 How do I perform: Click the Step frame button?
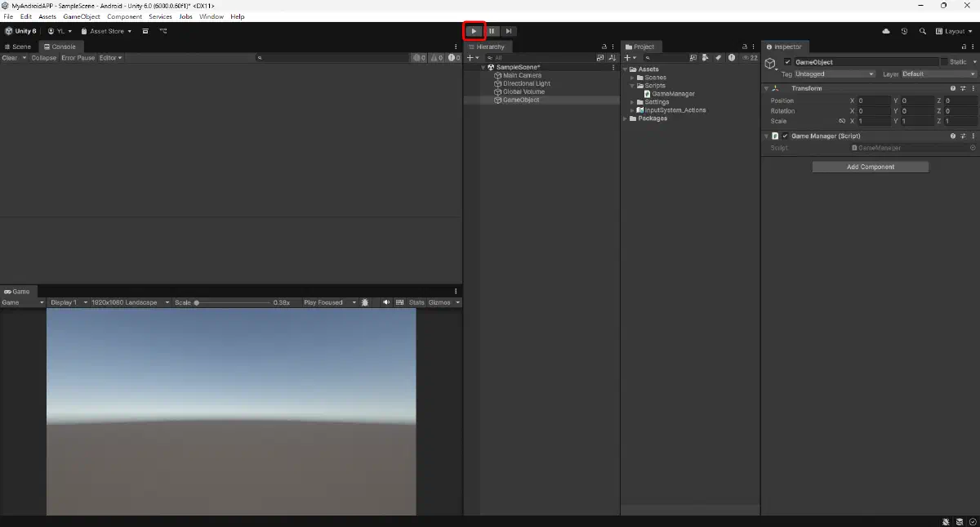click(x=508, y=31)
